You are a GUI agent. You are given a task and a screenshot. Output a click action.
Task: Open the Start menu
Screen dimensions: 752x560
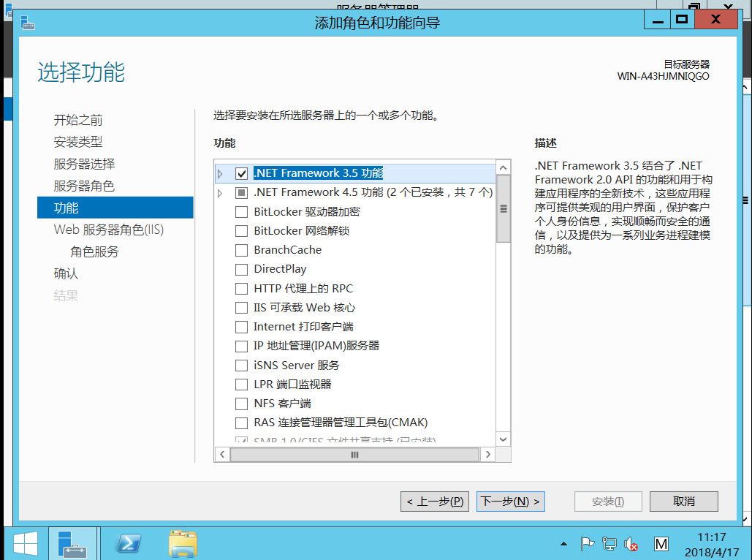(x=26, y=544)
